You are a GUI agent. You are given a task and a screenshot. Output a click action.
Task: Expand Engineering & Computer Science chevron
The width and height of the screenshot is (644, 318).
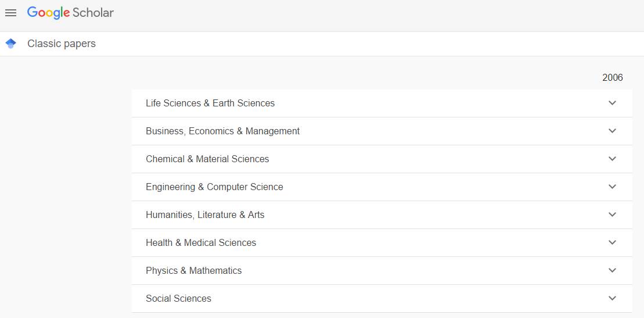[612, 187]
